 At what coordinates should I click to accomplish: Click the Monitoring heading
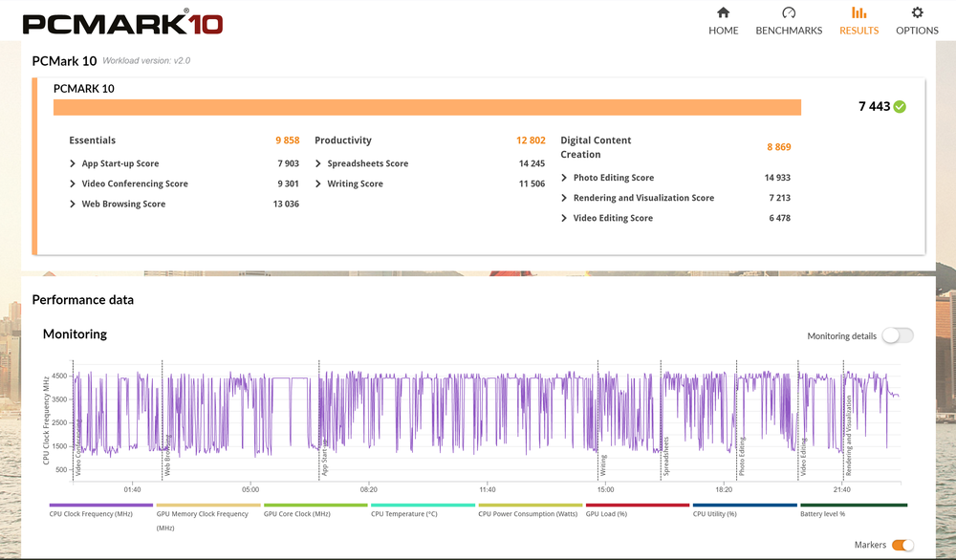click(x=75, y=334)
